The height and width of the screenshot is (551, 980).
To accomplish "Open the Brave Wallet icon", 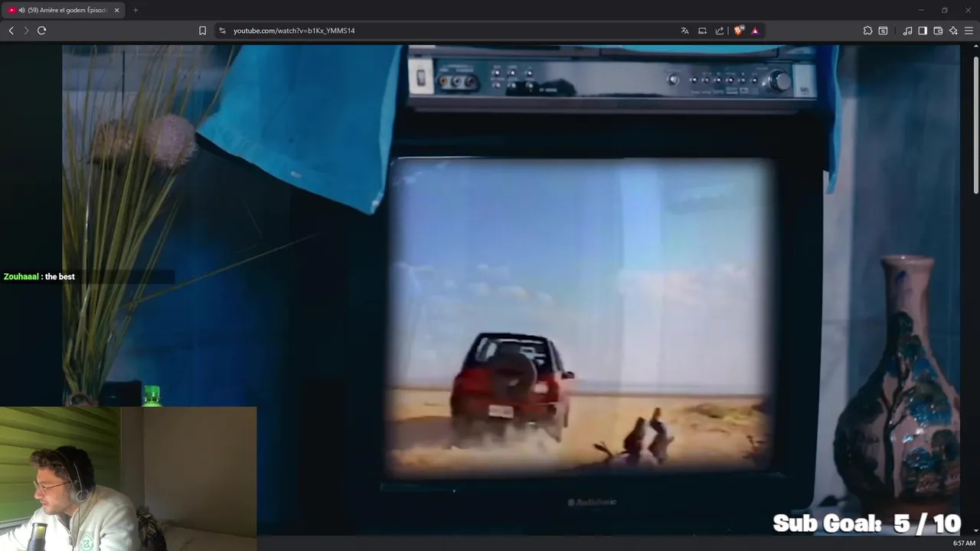I will (x=938, y=31).
